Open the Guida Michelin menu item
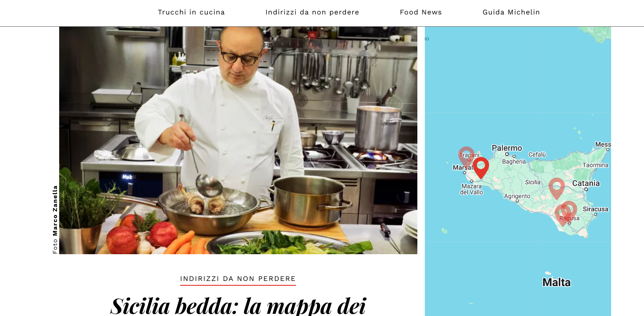The image size is (644, 316). click(x=511, y=12)
